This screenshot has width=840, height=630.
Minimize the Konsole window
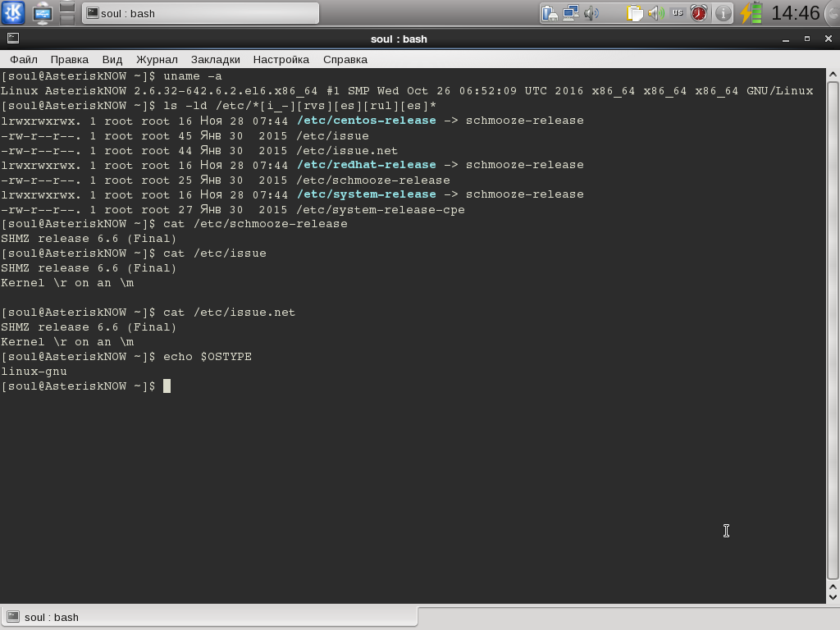(x=785, y=39)
